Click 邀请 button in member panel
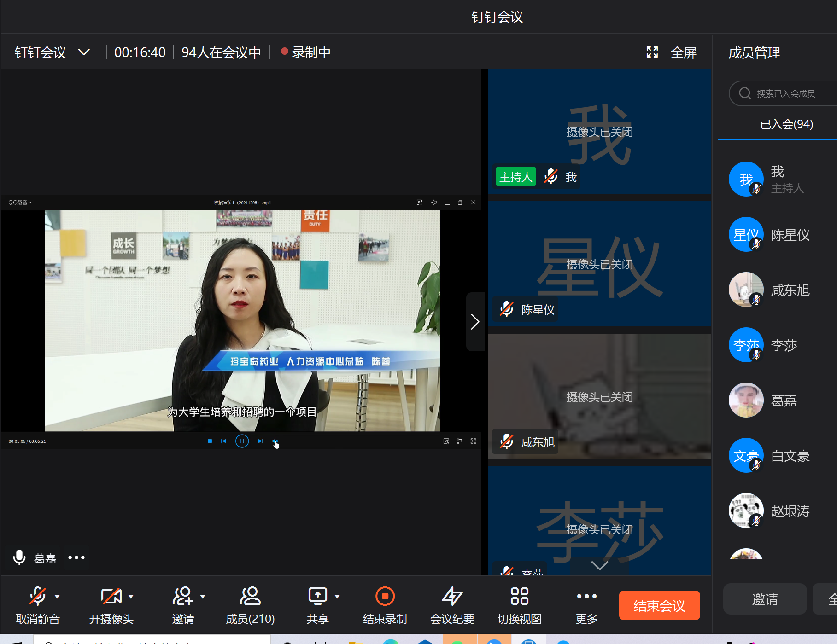The width and height of the screenshot is (837, 644). click(x=765, y=599)
